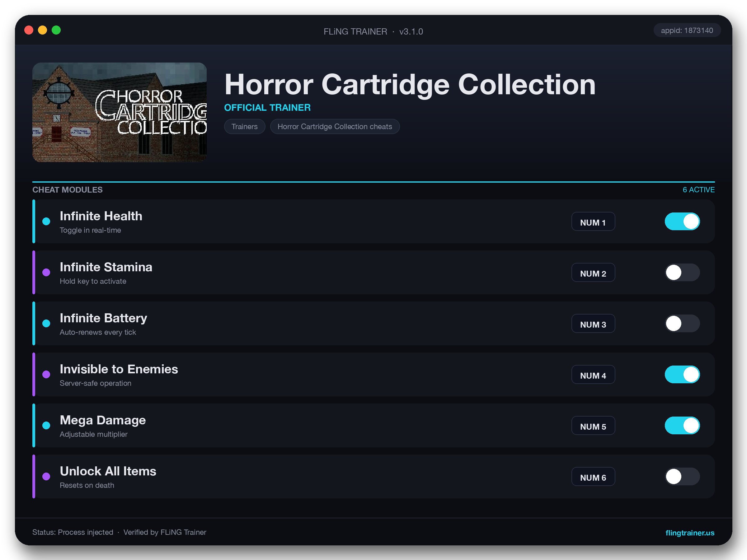Click the purple dot beside Unlock All Items
This screenshot has height=560, width=747.
coord(46,476)
